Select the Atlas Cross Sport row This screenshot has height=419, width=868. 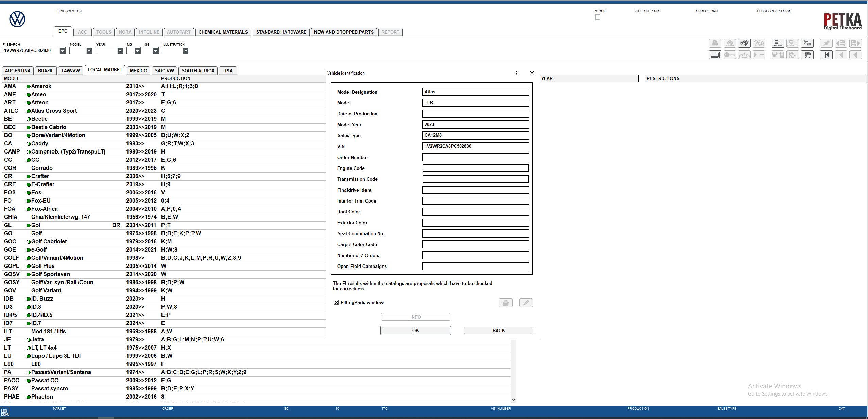[163, 111]
